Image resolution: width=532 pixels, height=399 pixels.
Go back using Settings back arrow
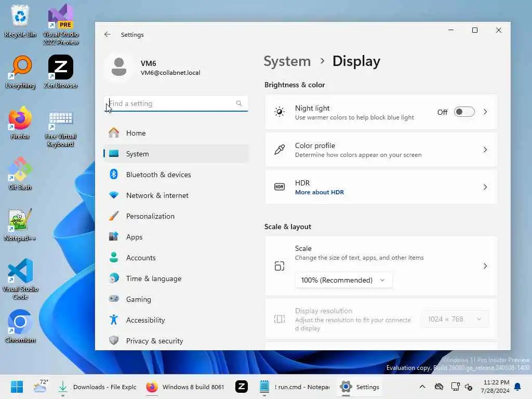pyautogui.click(x=108, y=34)
